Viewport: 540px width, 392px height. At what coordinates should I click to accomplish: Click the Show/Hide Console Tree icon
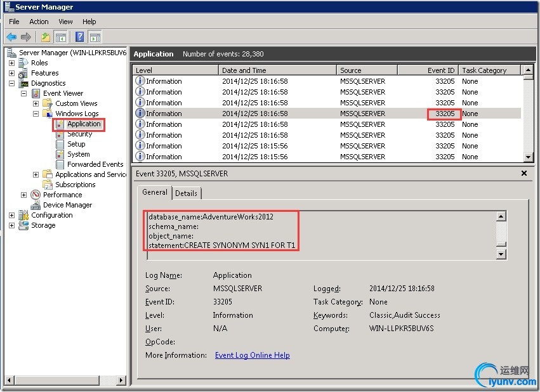(x=61, y=37)
